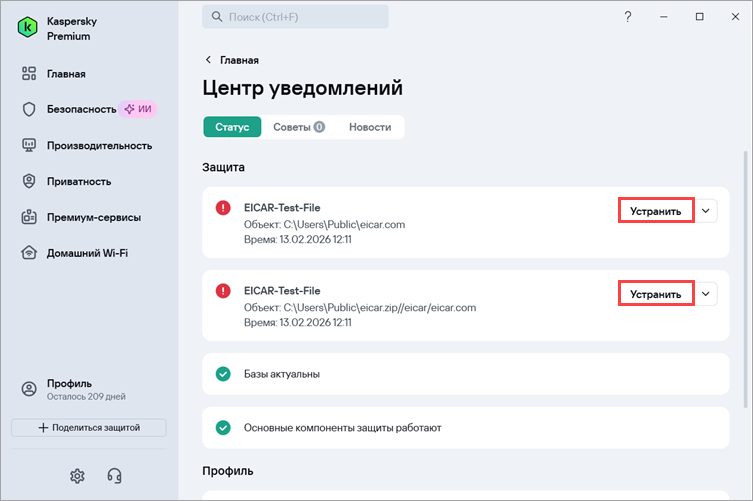Click the path C:\Users\Public\eicar.zip//eicar/eicar.com
Viewport: 753px width, 501px height.
(x=379, y=307)
